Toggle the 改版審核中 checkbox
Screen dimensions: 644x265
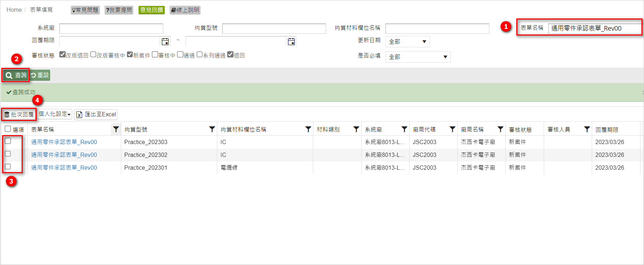[x=93, y=54]
